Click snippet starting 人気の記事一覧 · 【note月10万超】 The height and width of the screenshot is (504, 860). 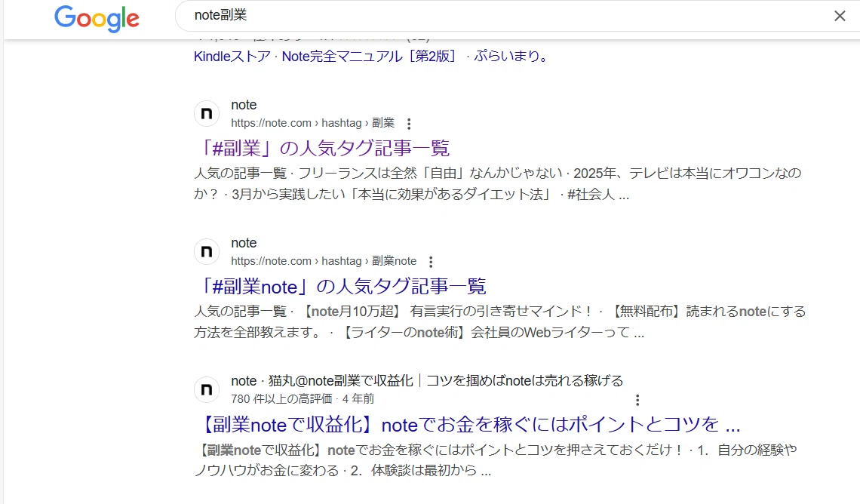tap(499, 322)
